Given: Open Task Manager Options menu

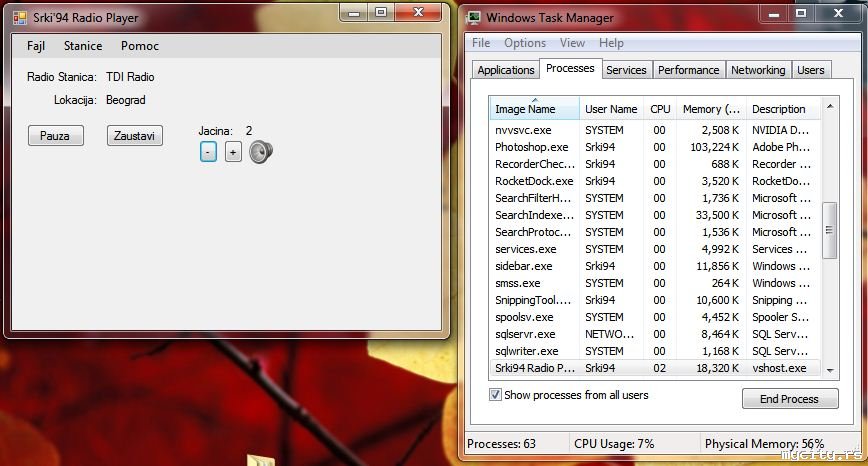Looking at the screenshot, I should (x=525, y=43).
